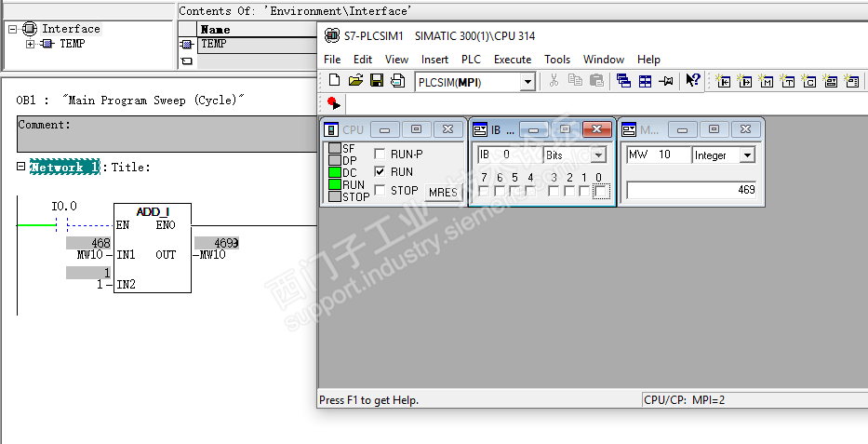Insert an input variable view via toolbar icon
This screenshot has height=444, width=868.
coord(723,81)
